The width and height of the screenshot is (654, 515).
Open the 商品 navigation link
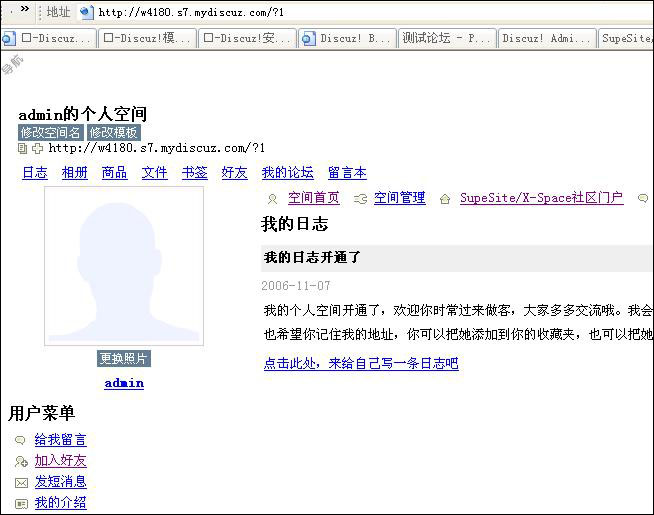115,173
